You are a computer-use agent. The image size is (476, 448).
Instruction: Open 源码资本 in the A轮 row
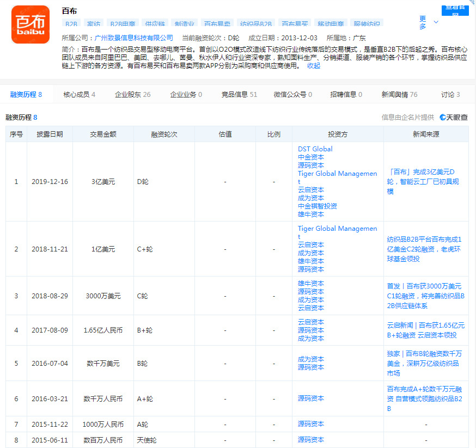311,424
